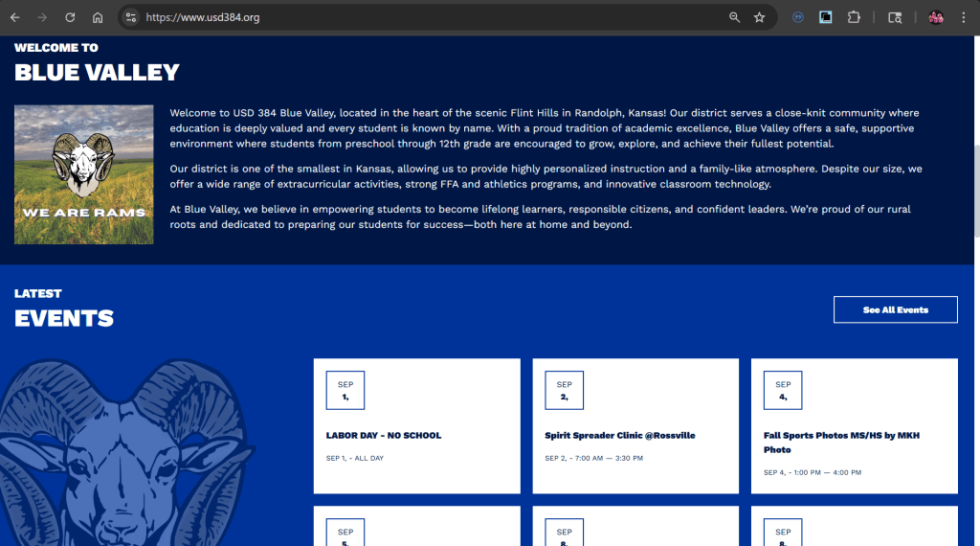Bookmark this page with the star icon
The height and width of the screenshot is (546, 980).
coord(760,17)
